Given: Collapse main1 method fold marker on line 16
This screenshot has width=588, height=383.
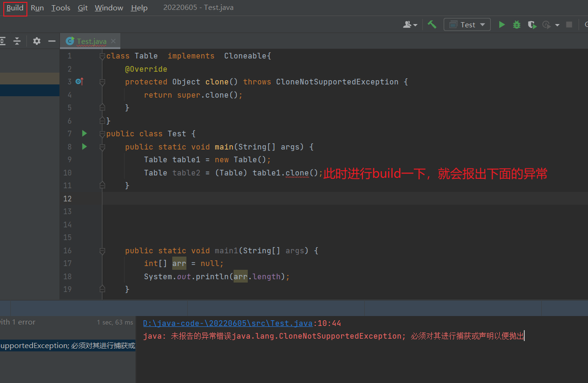Looking at the screenshot, I should (102, 250).
